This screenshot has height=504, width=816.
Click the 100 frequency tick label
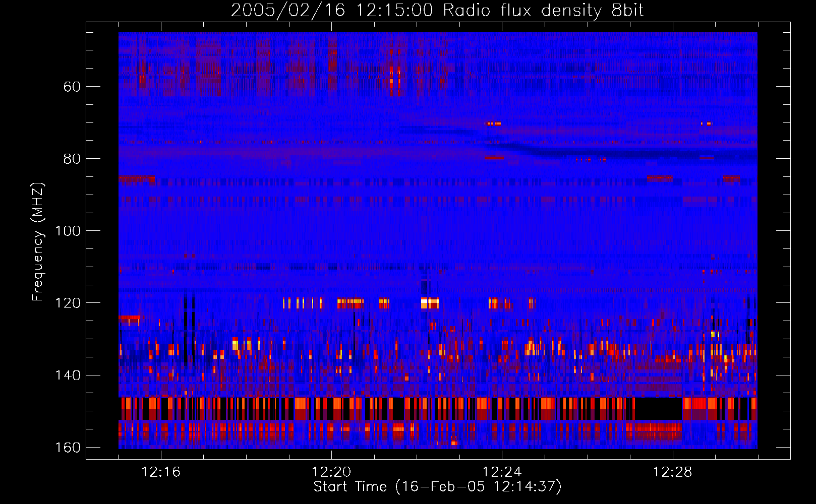[x=68, y=231]
